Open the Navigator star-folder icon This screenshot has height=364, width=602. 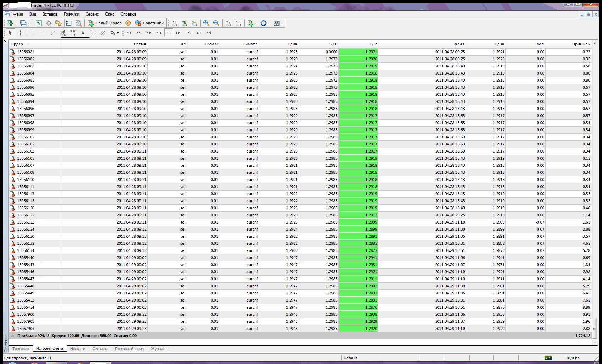click(59, 23)
